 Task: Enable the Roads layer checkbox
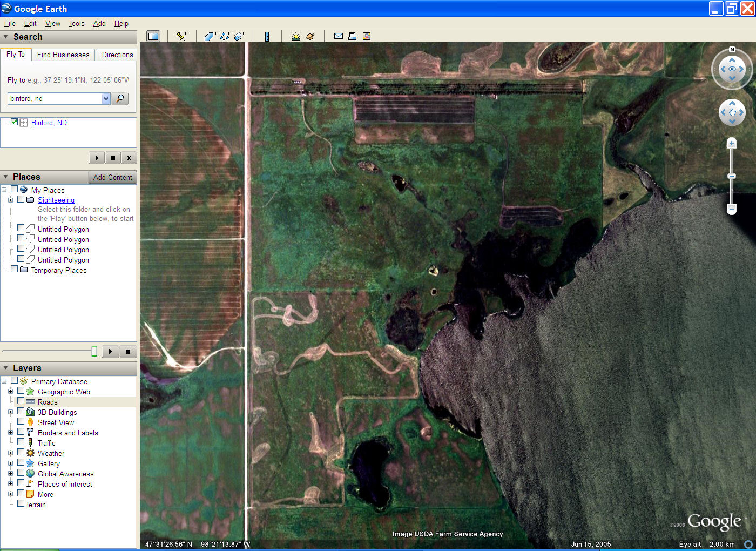21,401
